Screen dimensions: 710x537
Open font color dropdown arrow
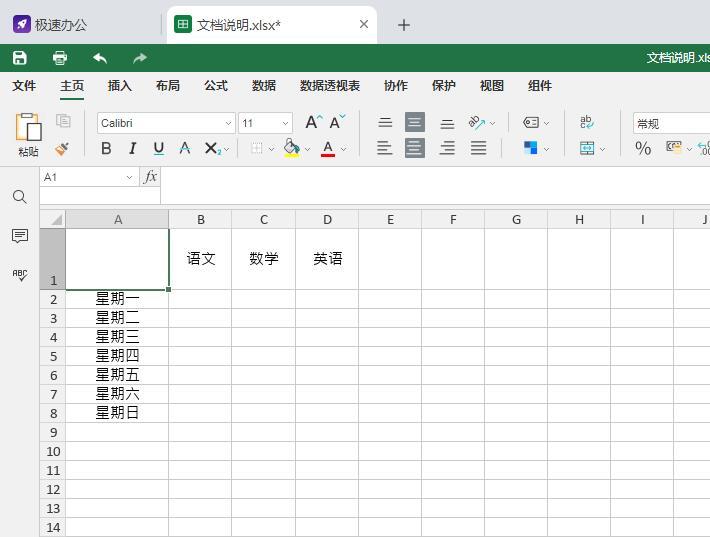(344, 149)
